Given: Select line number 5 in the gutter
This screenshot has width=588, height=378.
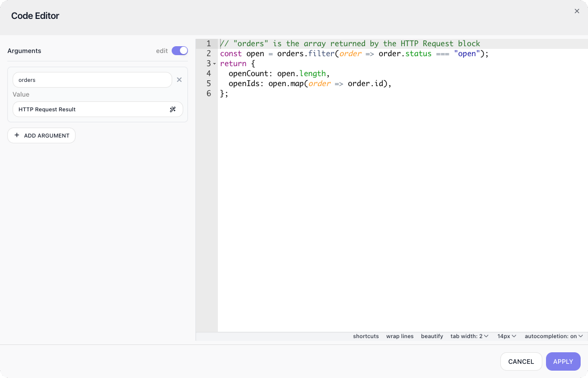Looking at the screenshot, I should point(209,83).
